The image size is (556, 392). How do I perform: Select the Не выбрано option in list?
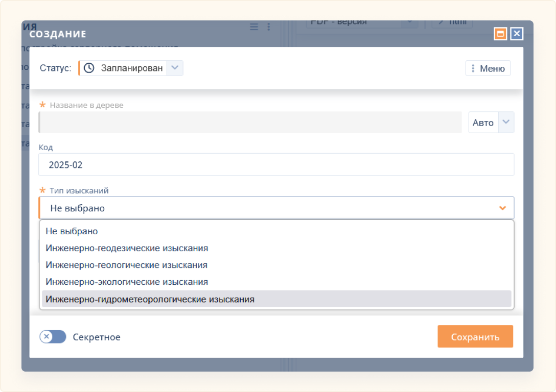[x=72, y=231]
